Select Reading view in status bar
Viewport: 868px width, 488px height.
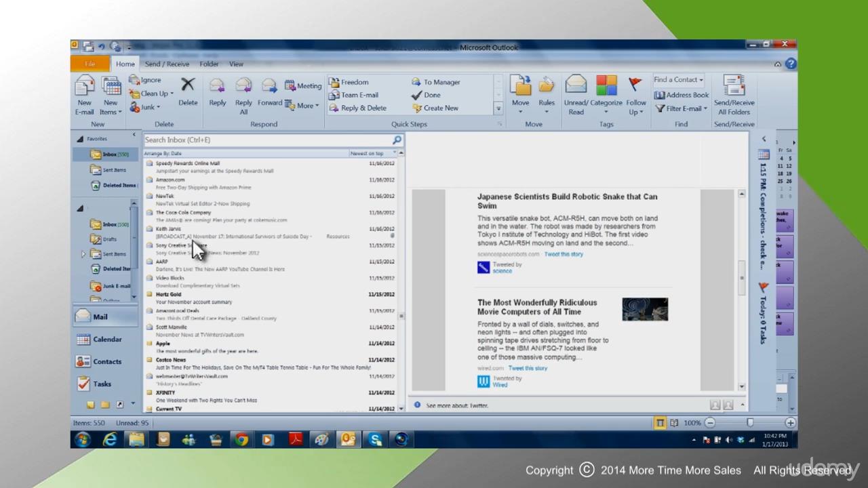[x=674, y=423]
